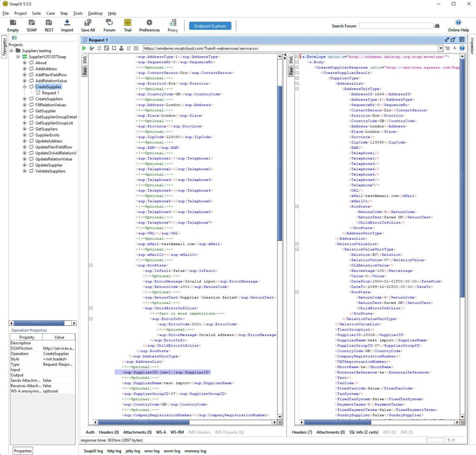Open the Trial icon in the toolbar
Image resolution: width=476 pixels, height=455 pixels.
click(127, 22)
